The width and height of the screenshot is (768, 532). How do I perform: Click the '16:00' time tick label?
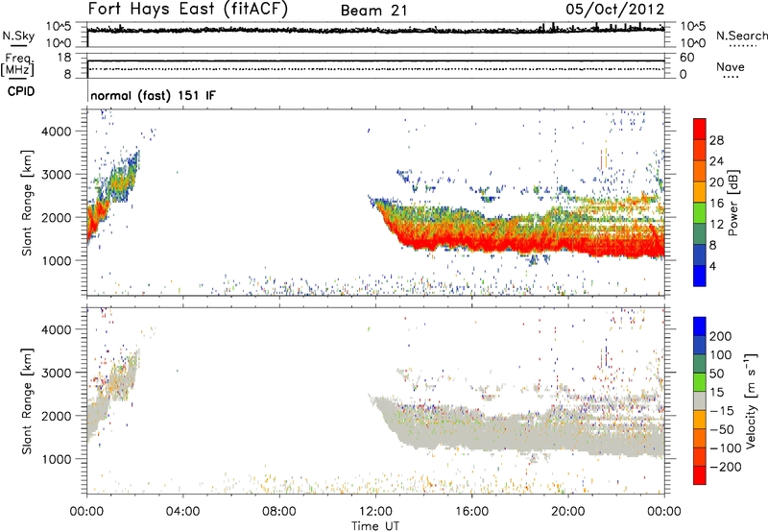point(471,512)
